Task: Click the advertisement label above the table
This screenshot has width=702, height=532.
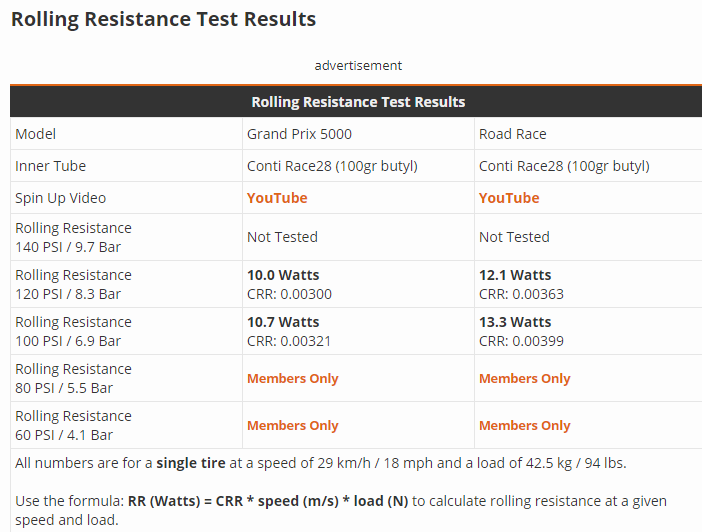Action: (x=358, y=66)
